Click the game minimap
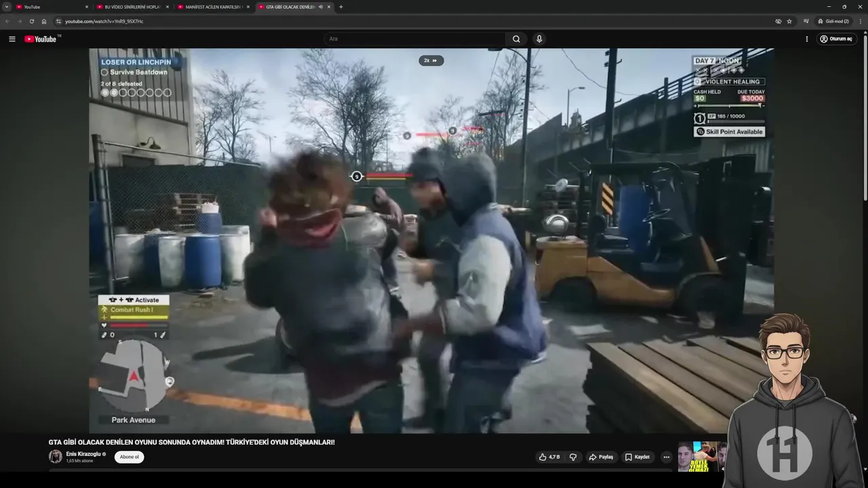Viewport: 868px width, 488px height. pyautogui.click(x=134, y=375)
